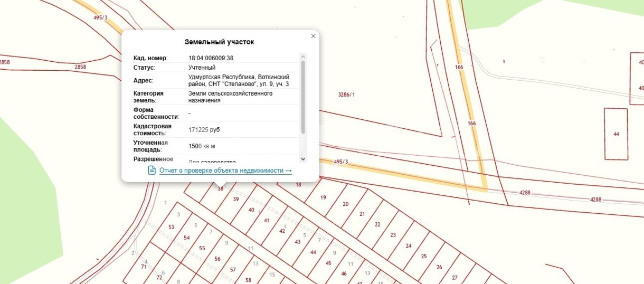Select parcel 39 on the map

click(x=236, y=199)
